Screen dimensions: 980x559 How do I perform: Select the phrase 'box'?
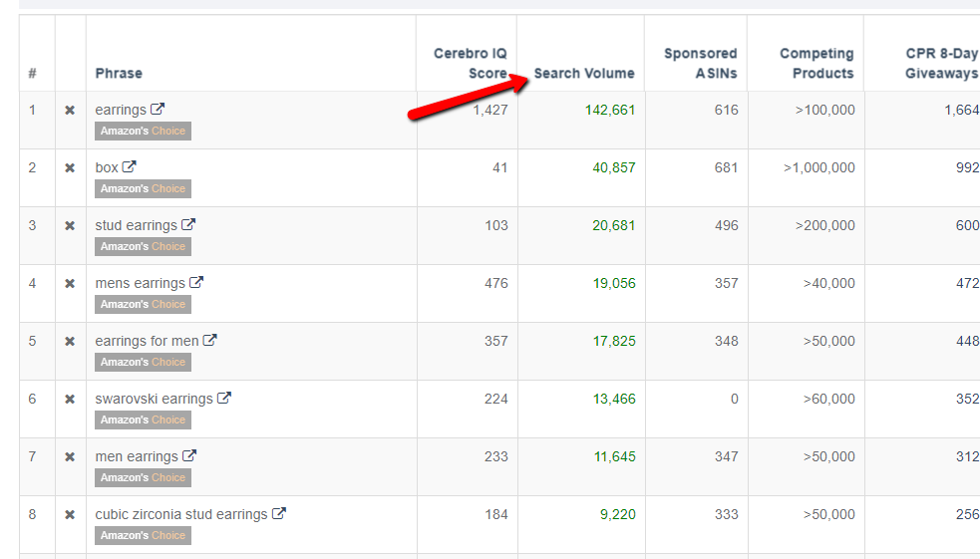[x=107, y=167]
